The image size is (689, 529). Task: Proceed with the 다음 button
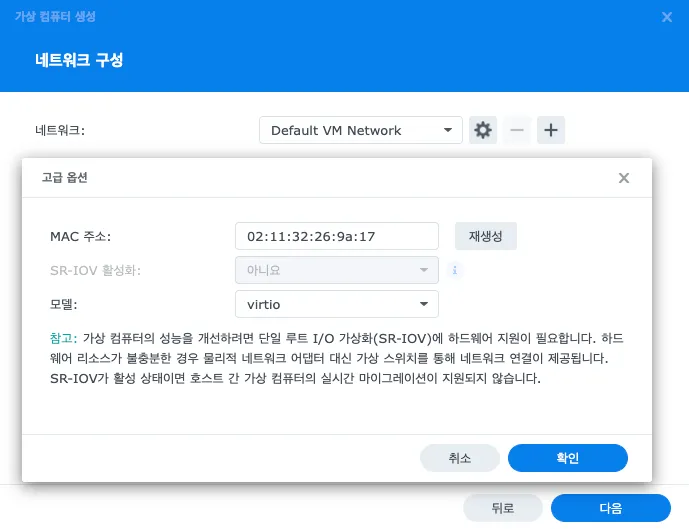611,508
